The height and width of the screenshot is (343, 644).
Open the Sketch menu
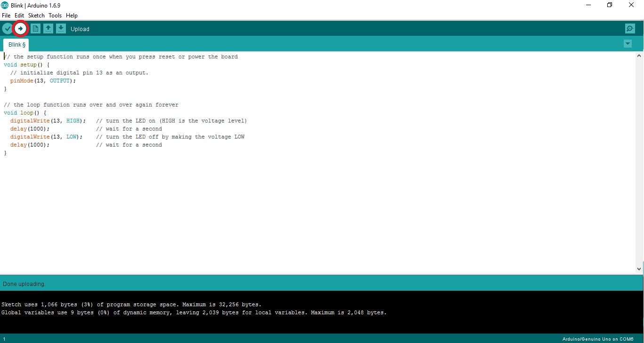tap(36, 15)
